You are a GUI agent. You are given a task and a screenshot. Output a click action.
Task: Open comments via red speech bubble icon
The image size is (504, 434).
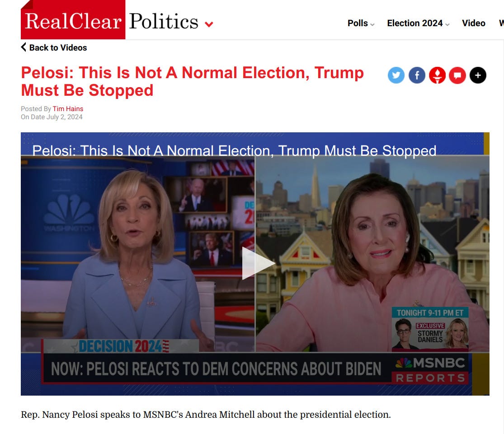click(457, 75)
